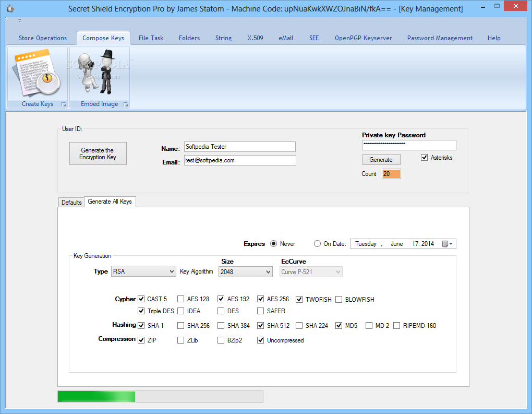The height and width of the screenshot is (414, 532).
Task: Click the Create Keys icon
Action: (x=38, y=74)
